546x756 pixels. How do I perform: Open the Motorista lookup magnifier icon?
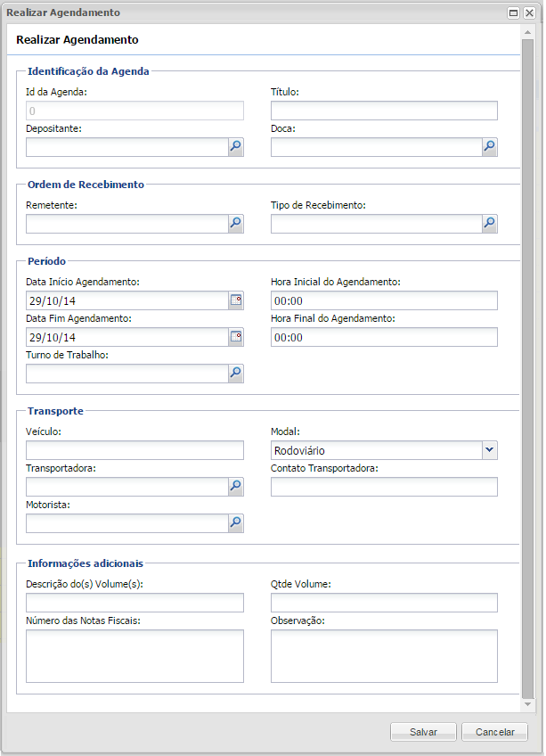[x=236, y=523]
